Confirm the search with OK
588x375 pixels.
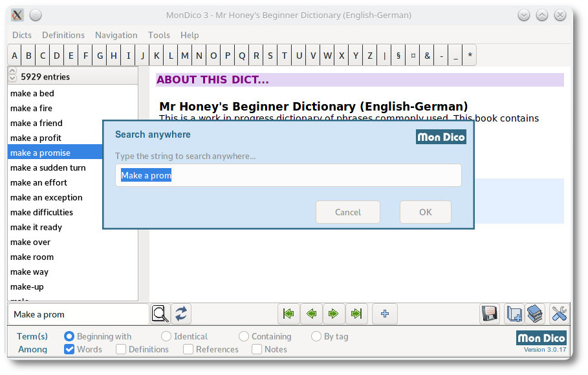[x=426, y=212]
